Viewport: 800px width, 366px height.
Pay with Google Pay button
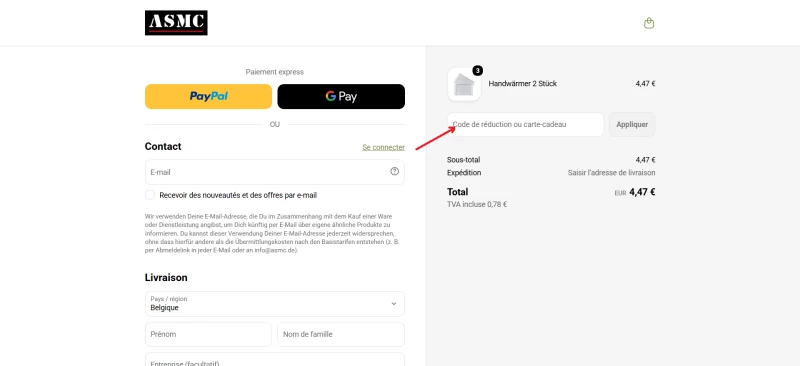(341, 96)
